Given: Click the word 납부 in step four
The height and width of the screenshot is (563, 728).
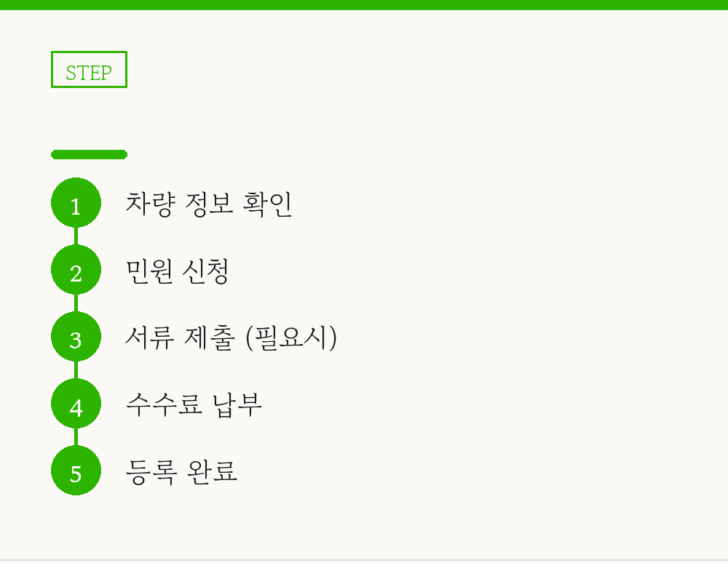Looking at the screenshot, I should coord(237,405).
